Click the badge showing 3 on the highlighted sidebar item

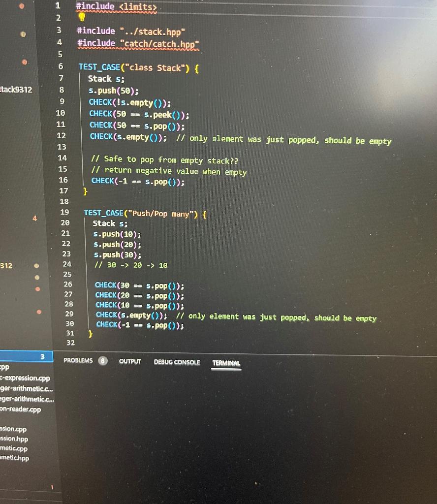pos(42,356)
